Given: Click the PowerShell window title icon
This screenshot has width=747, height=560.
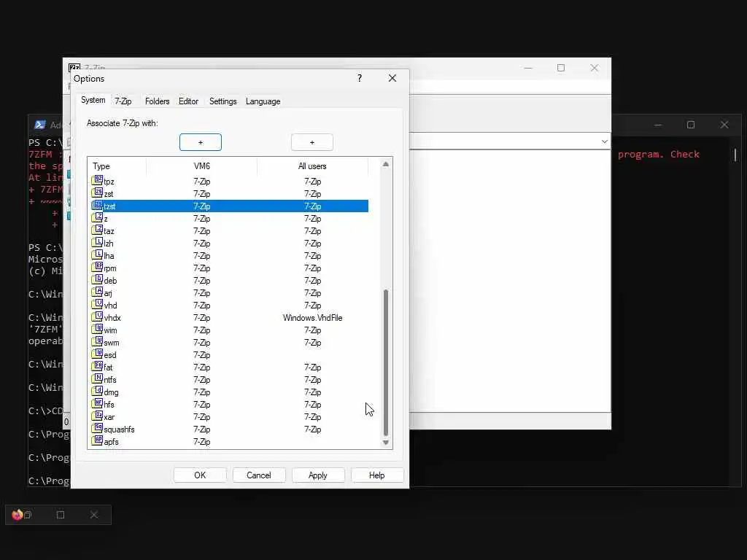Looking at the screenshot, I should click(40, 125).
